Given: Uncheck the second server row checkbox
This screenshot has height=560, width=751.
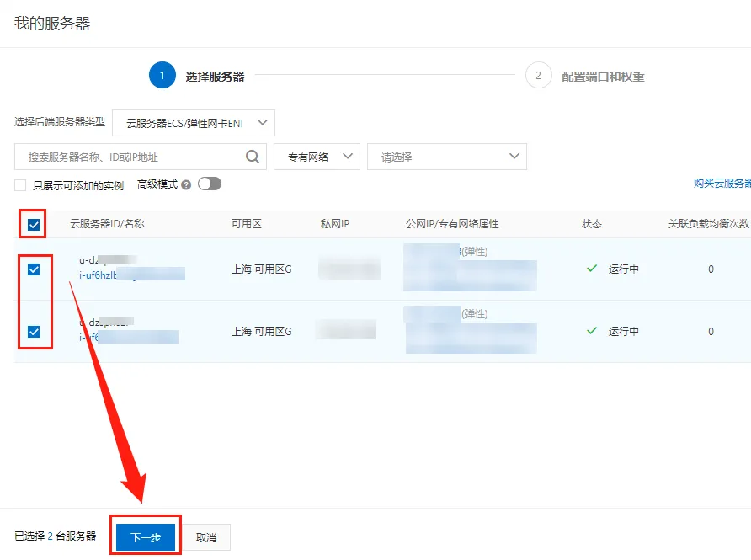Looking at the screenshot, I should coord(34,332).
